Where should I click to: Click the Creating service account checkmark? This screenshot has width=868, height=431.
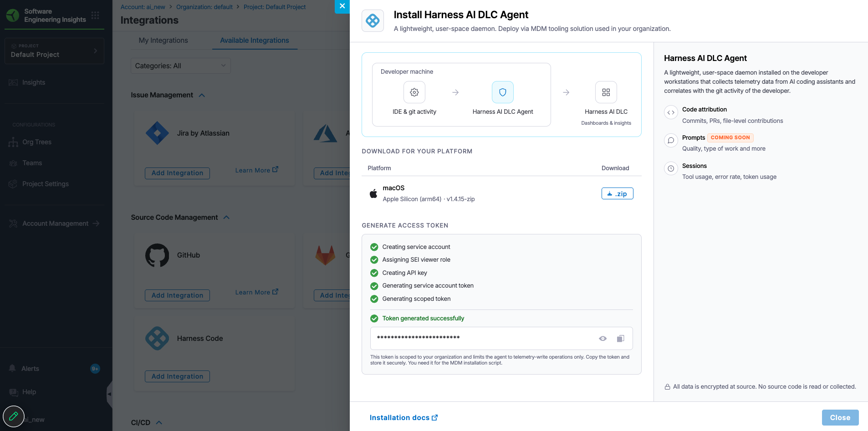[374, 247]
